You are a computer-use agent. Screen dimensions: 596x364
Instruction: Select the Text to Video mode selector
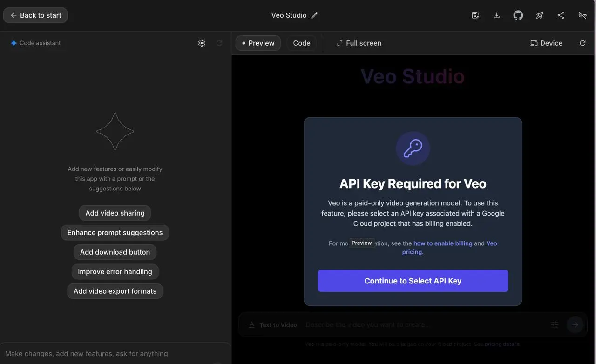tap(273, 325)
